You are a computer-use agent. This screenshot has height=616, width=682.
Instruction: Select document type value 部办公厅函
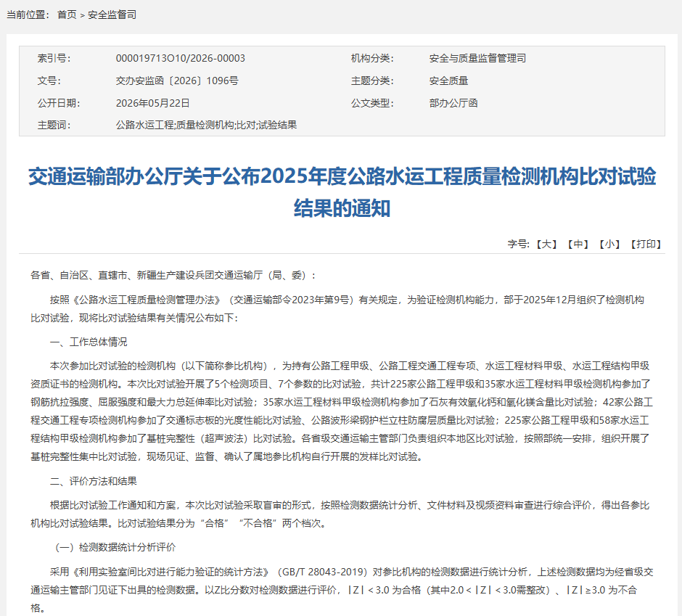coord(453,103)
